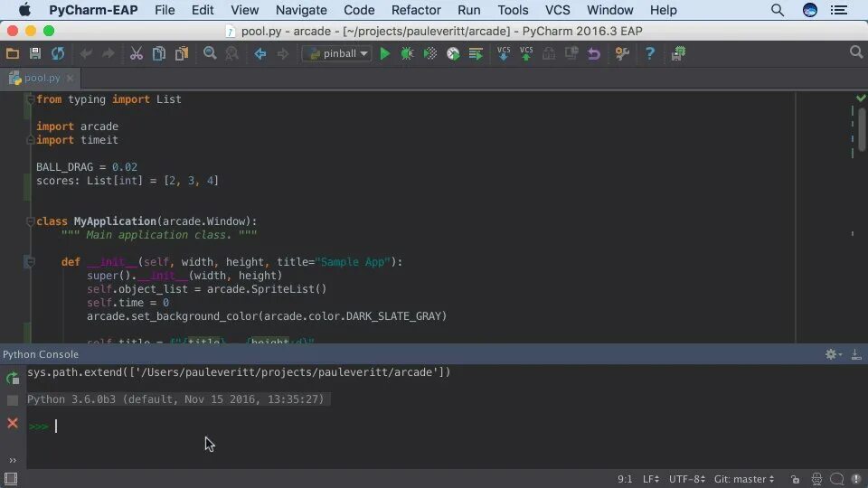Navigate back with the blue left arrow
This screenshot has height=488, width=868.
click(x=259, y=53)
